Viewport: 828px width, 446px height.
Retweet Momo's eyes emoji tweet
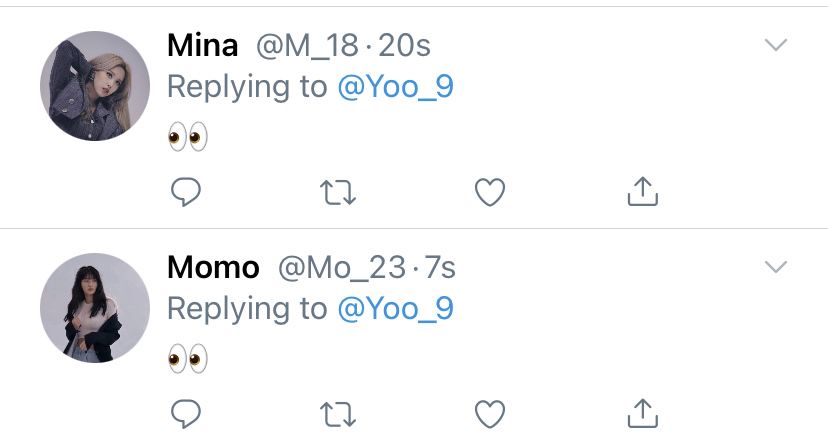pos(338,414)
